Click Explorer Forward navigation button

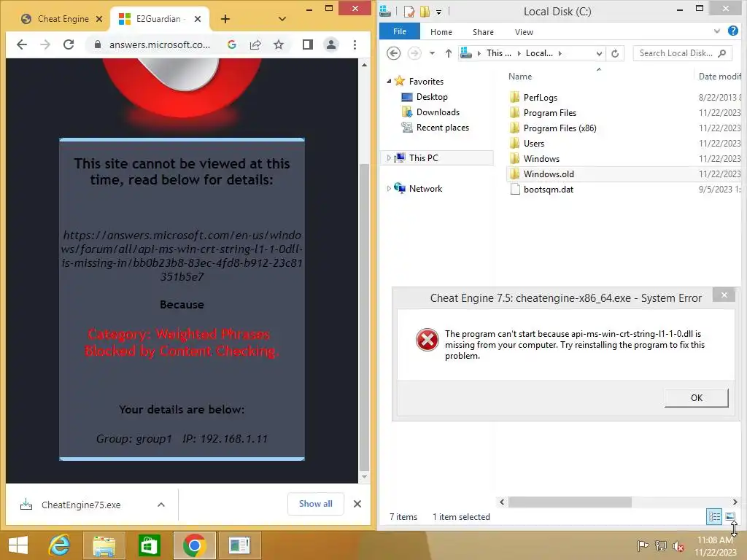click(414, 52)
